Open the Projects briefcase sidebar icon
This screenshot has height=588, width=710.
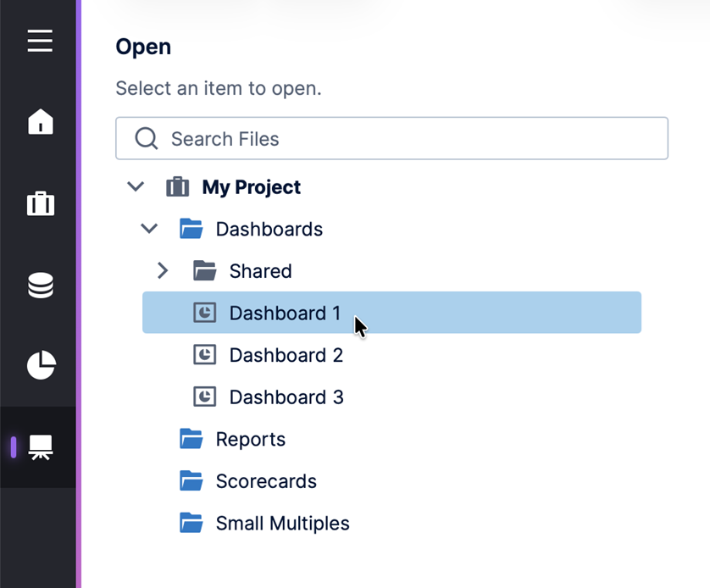point(40,203)
